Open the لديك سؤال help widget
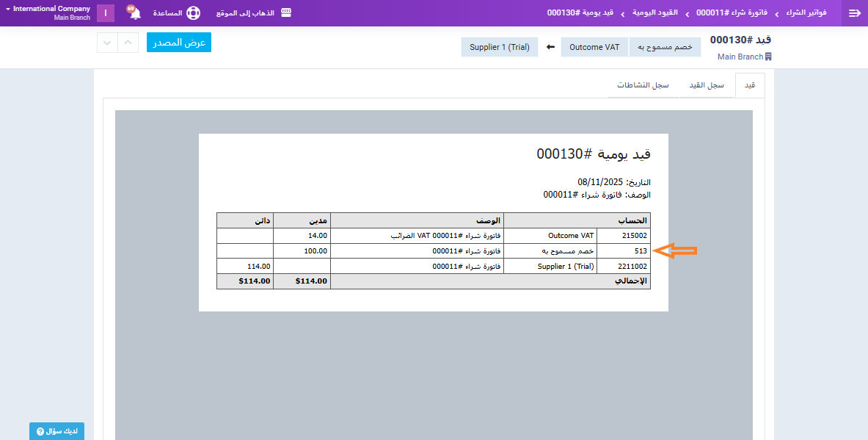This screenshot has width=868, height=440. click(56, 431)
